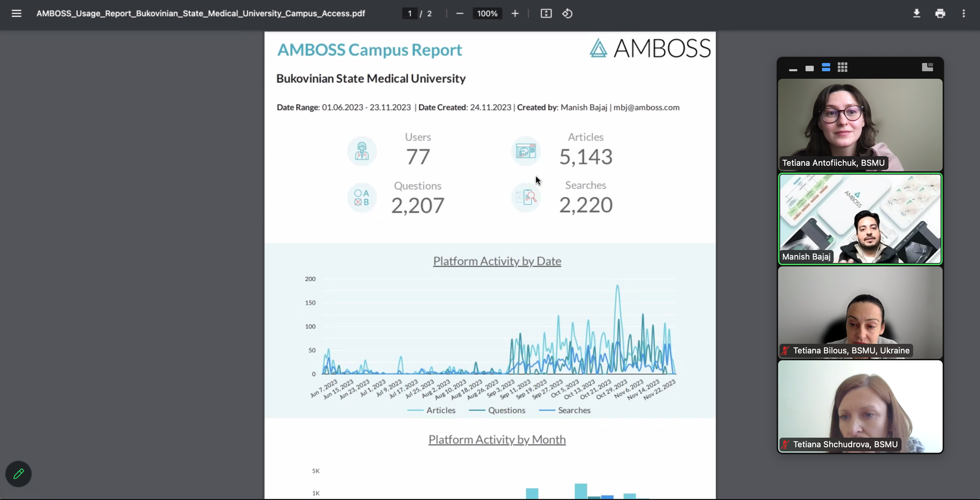The height and width of the screenshot is (500, 980).
Task: Click the 5K y-axis label in monthly chart
Action: [x=316, y=471]
